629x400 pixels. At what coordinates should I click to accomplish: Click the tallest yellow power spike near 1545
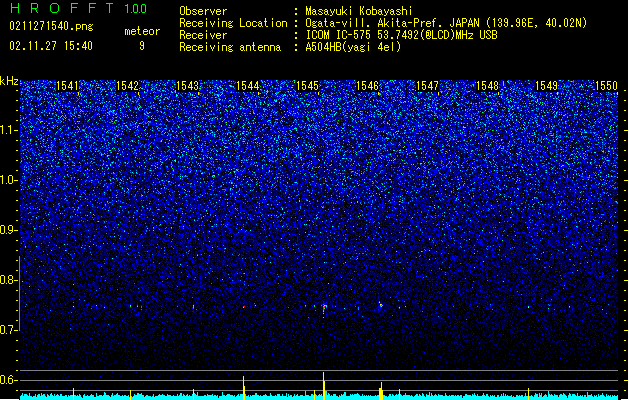tap(324, 386)
